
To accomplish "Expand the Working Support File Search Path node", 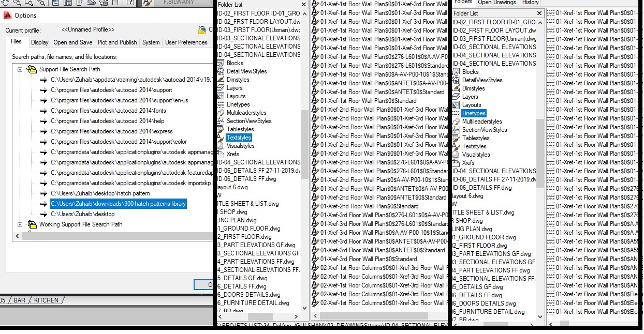I will (20, 224).
